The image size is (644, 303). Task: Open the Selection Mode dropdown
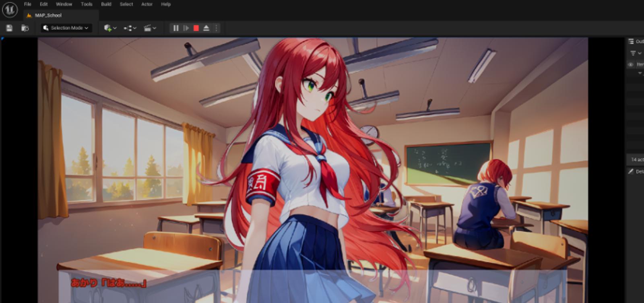(x=66, y=28)
